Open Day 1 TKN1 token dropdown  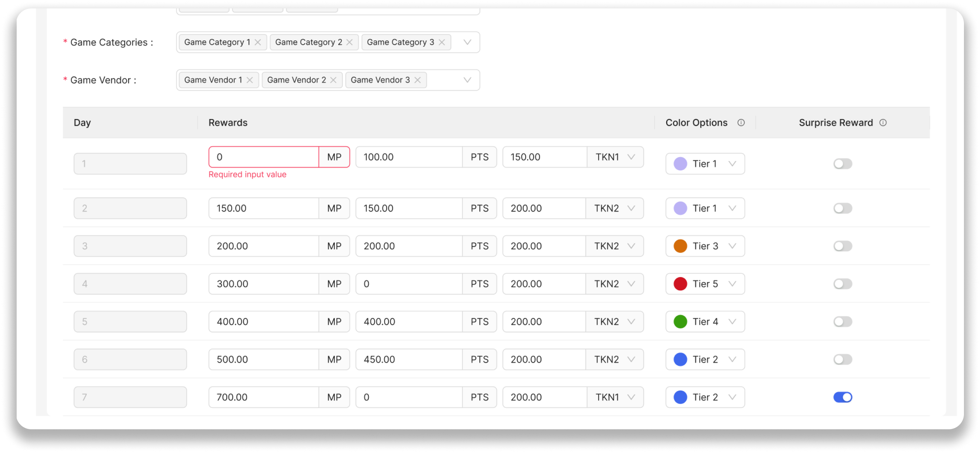click(x=615, y=157)
